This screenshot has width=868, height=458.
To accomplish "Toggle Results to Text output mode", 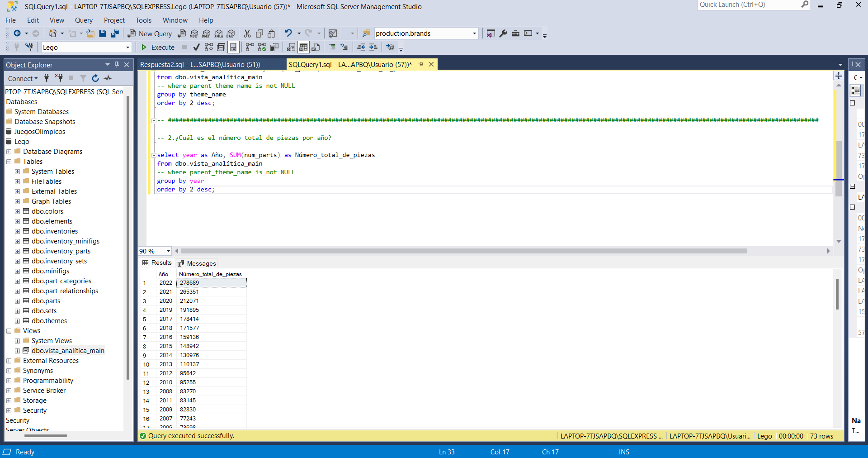I will point(291,48).
